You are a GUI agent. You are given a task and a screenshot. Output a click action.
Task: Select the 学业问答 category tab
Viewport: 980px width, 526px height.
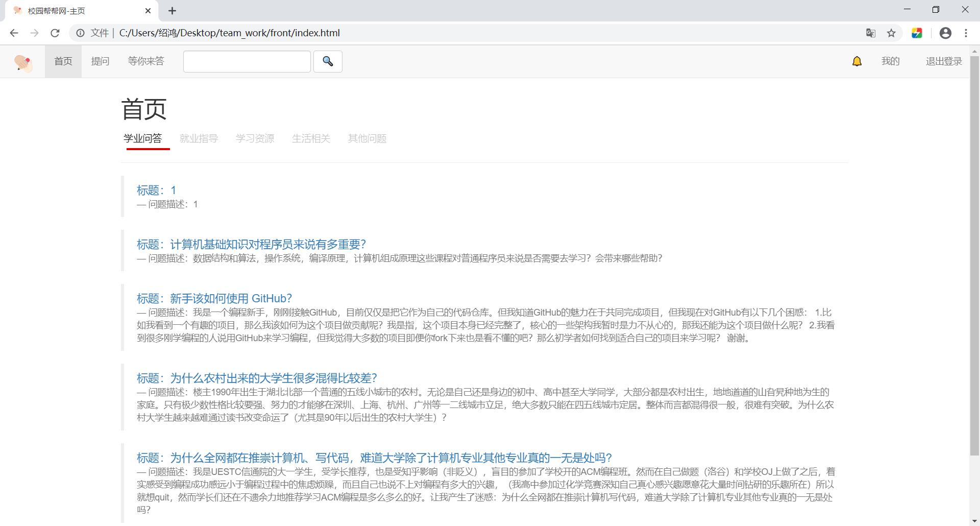click(x=143, y=138)
